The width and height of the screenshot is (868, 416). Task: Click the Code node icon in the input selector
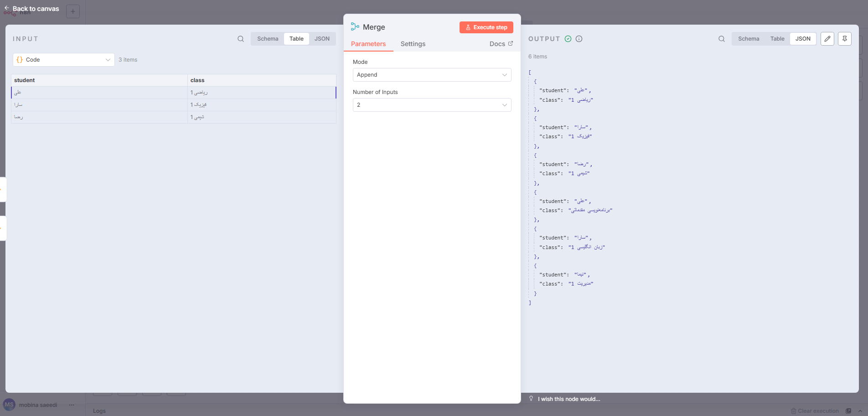20,59
